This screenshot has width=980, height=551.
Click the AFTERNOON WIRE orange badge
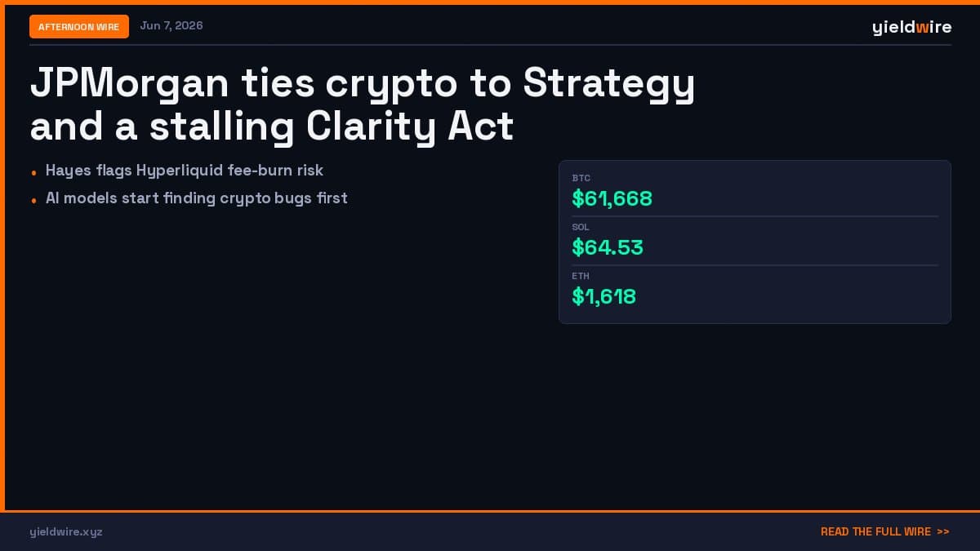[x=79, y=26]
